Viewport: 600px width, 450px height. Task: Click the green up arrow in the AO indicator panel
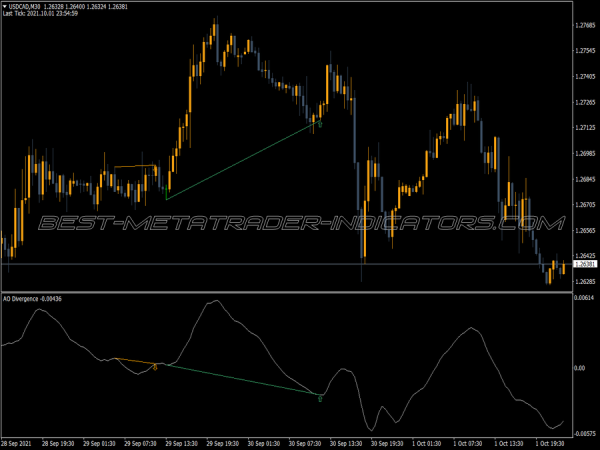click(320, 399)
